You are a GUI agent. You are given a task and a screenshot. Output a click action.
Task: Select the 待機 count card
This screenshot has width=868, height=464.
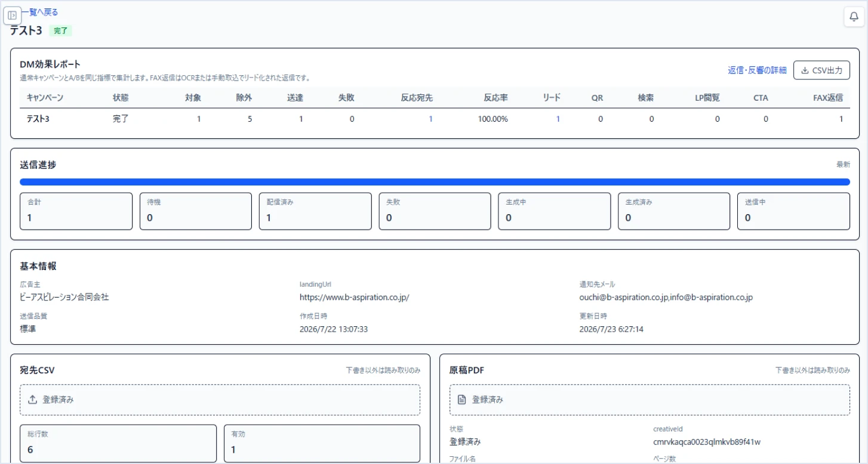[196, 211]
